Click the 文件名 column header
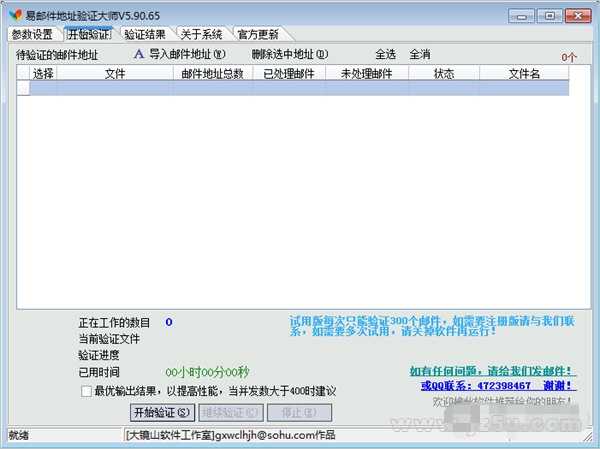Viewport: 600px width, 449px height. (x=524, y=73)
